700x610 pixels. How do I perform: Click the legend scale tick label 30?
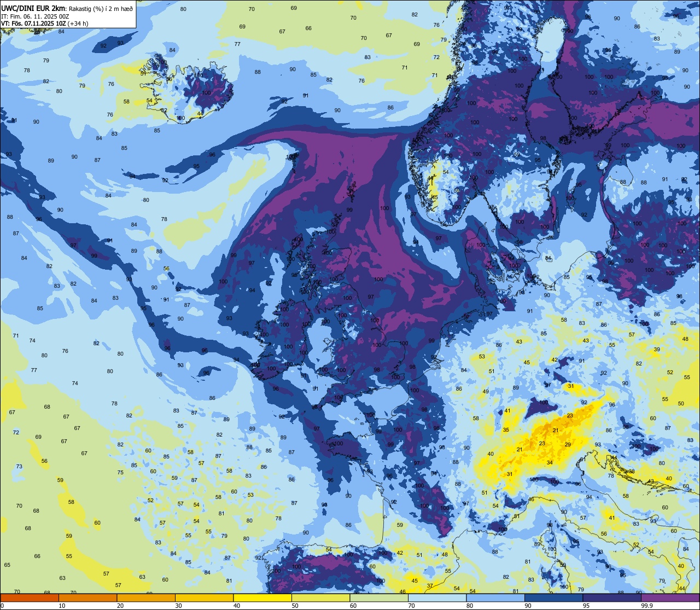pos(179,606)
